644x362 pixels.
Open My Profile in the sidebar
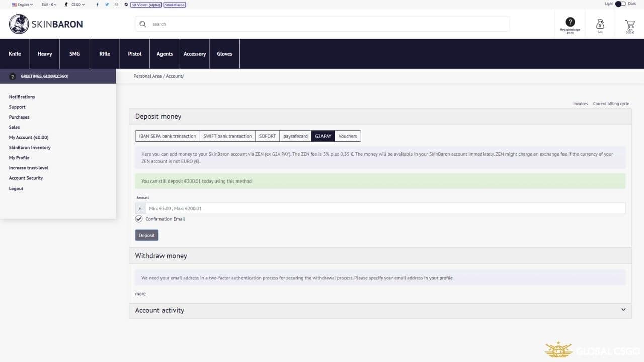click(x=19, y=158)
